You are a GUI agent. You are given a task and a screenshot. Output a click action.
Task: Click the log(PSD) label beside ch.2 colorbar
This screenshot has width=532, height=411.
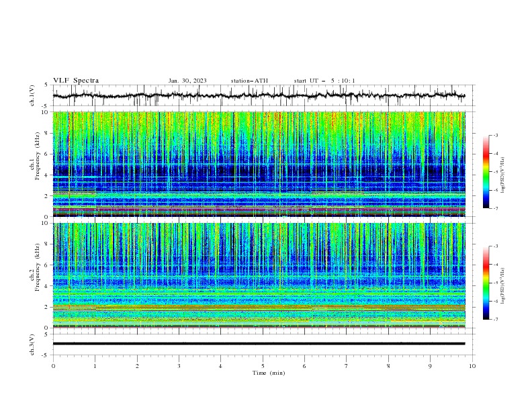(503, 286)
